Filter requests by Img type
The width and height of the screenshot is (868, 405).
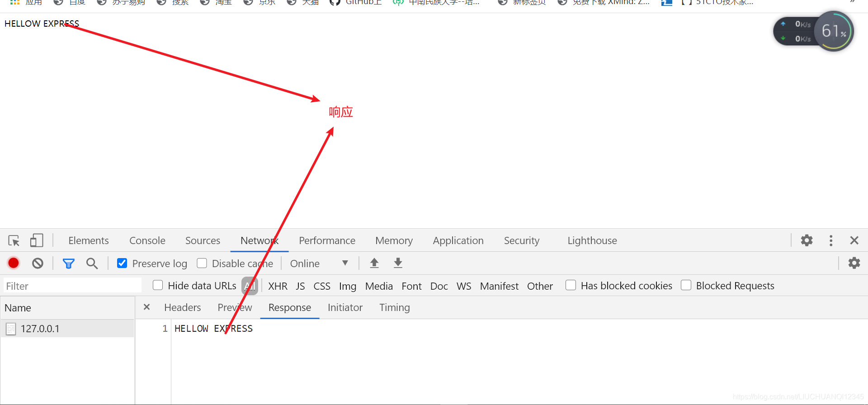pyautogui.click(x=348, y=286)
